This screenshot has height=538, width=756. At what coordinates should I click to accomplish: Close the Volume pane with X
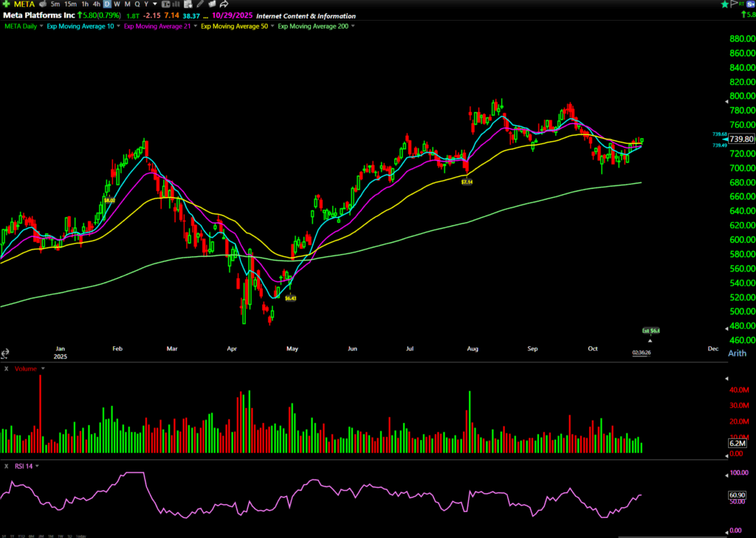6,368
